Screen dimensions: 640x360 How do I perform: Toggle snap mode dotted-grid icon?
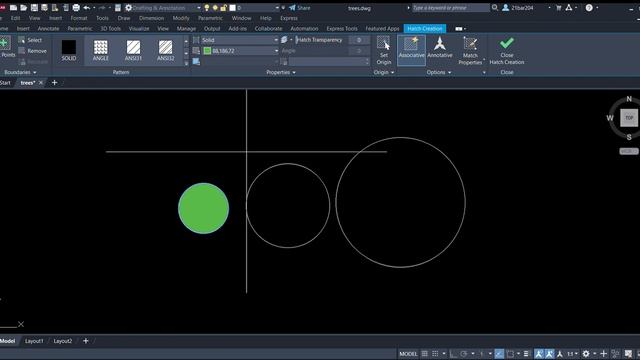click(x=435, y=354)
